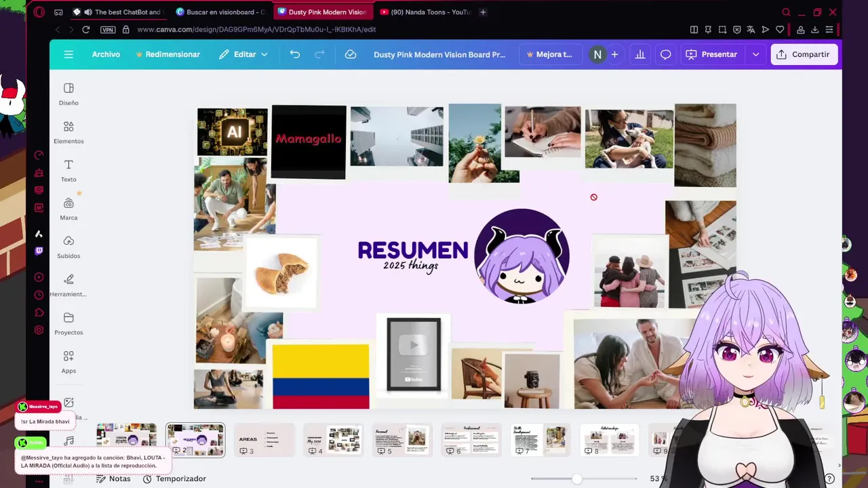Select the YouTube play button plaque image
Viewport: 868px width, 488px height.
pos(414,354)
